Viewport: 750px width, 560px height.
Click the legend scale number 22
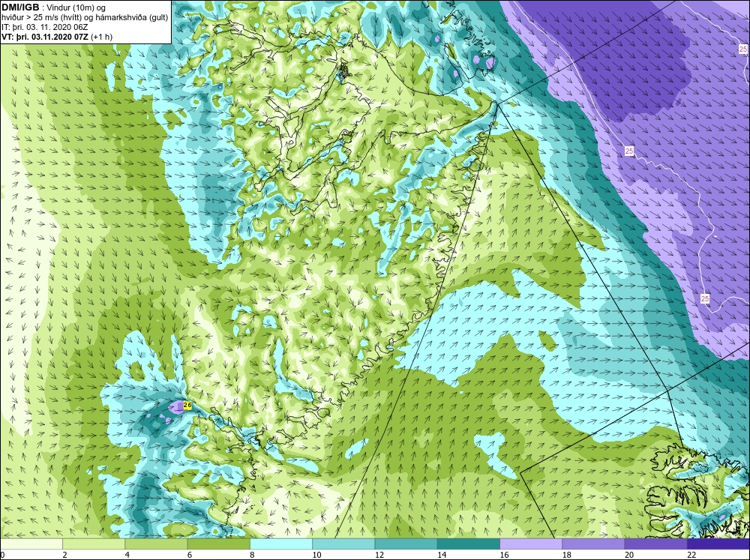691,555
